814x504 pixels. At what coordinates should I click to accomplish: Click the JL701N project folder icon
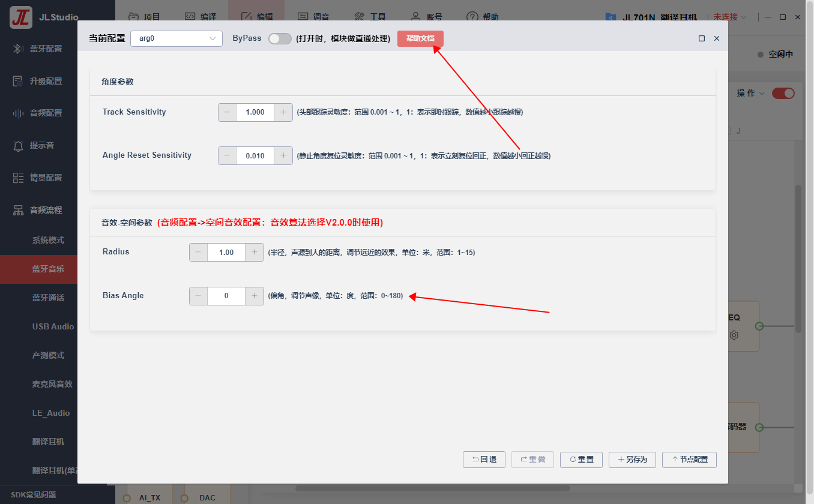point(610,17)
